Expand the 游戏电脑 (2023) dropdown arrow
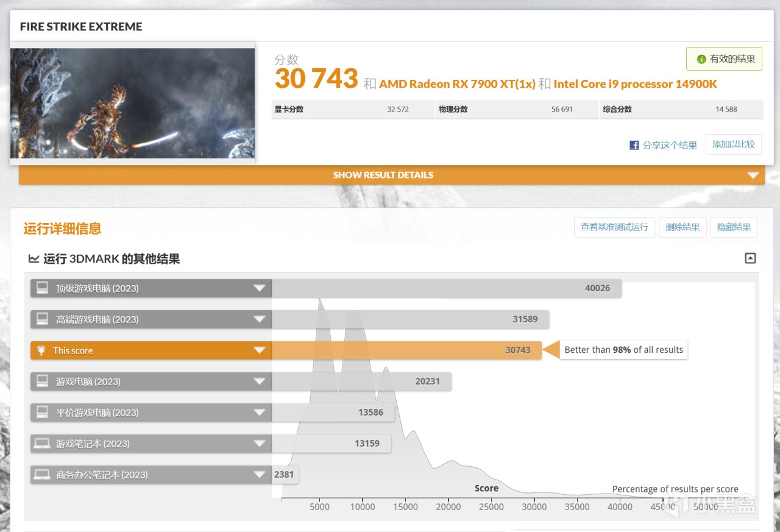 click(x=260, y=381)
